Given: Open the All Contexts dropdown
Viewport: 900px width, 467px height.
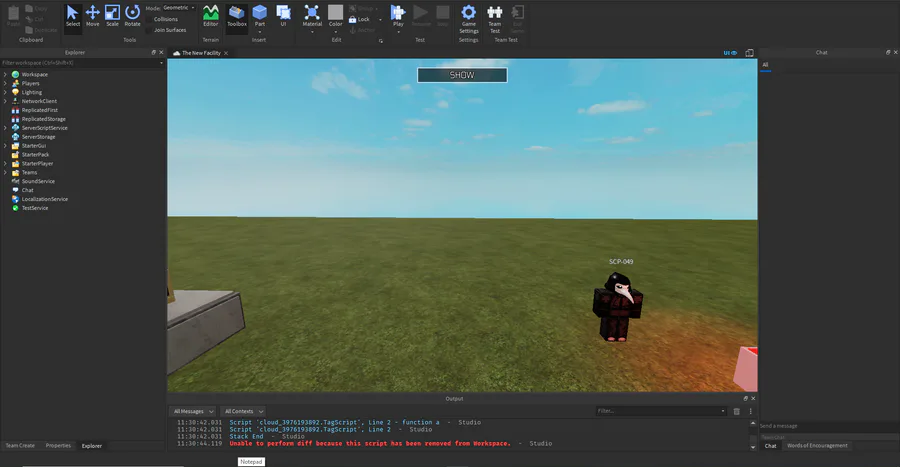Looking at the screenshot, I should (243, 411).
